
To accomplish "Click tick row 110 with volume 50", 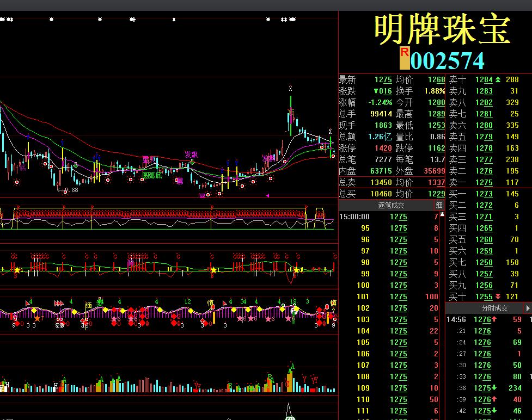I will [x=389, y=399].
